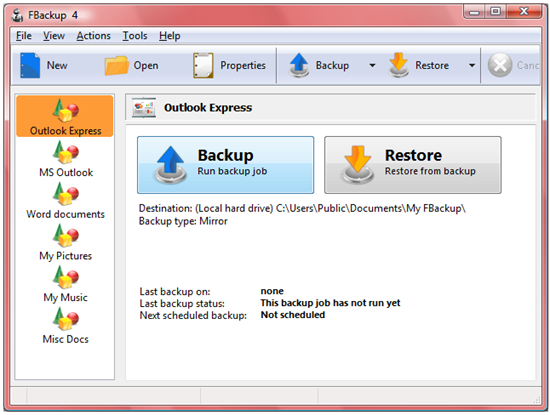Click the orange Restore arrow toolbar icon

click(398, 65)
